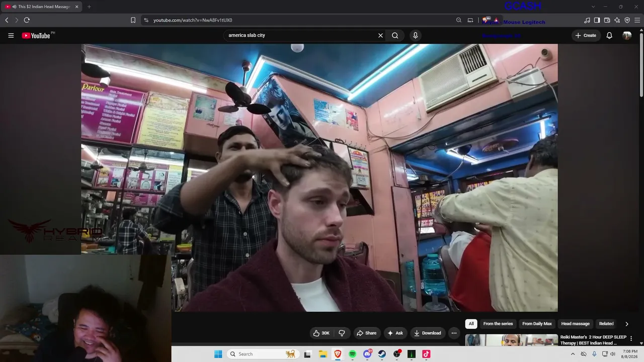The height and width of the screenshot is (362, 644).
Task: Open Spotify from the taskbar
Action: (x=352, y=354)
